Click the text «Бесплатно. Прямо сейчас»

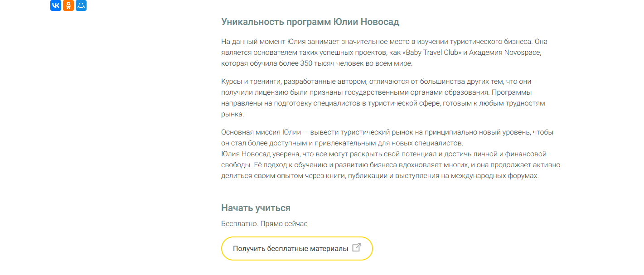tap(264, 224)
